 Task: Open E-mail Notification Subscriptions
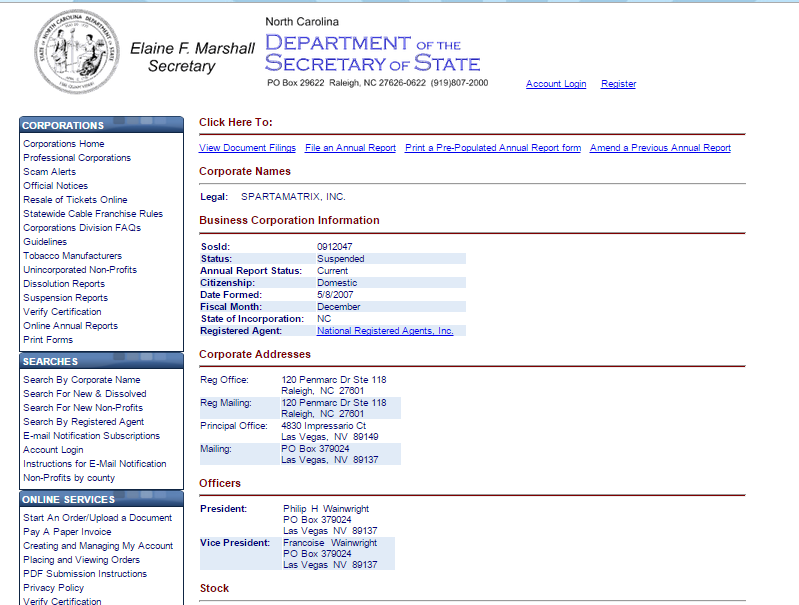[x=92, y=436]
